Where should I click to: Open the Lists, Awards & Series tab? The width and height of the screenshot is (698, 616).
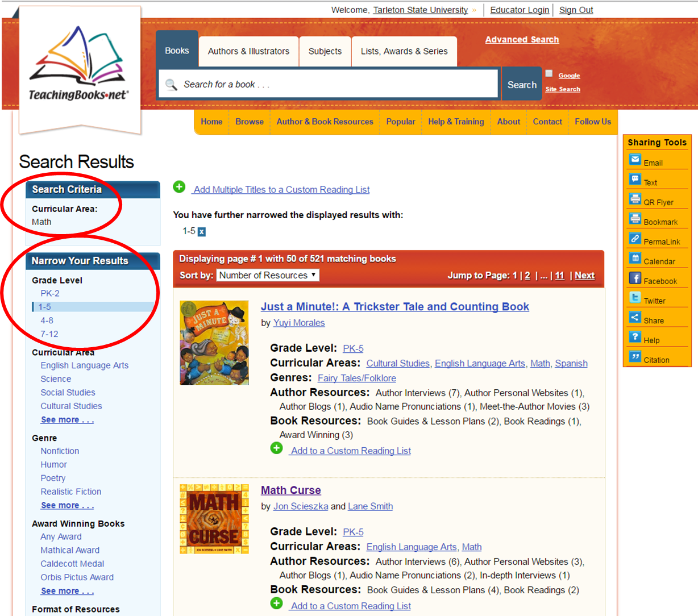point(404,51)
